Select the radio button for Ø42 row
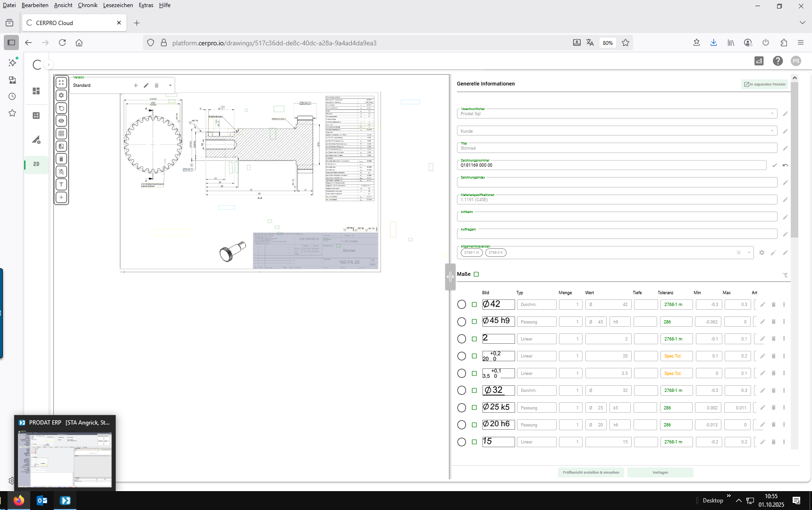Viewport: 812px width, 510px height. point(462,305)
